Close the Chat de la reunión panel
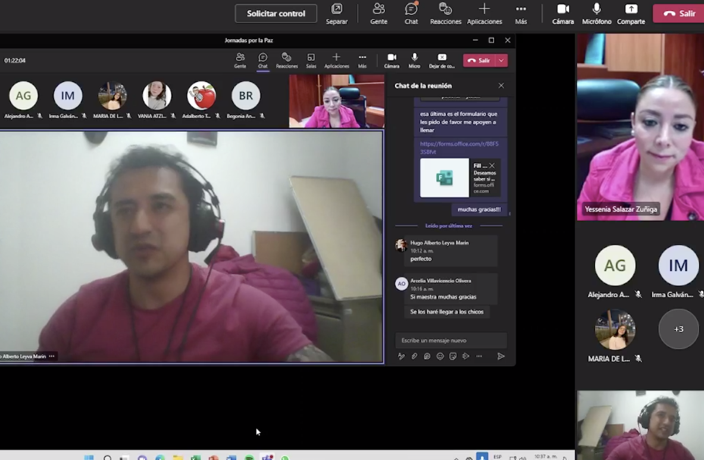The image size is (704, 460). coord(501,86)
